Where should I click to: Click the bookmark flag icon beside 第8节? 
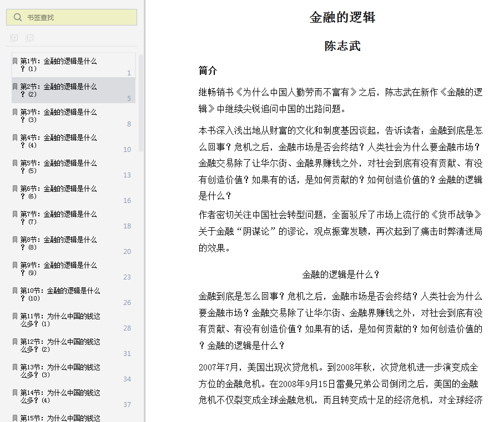[x=15, y=240]
